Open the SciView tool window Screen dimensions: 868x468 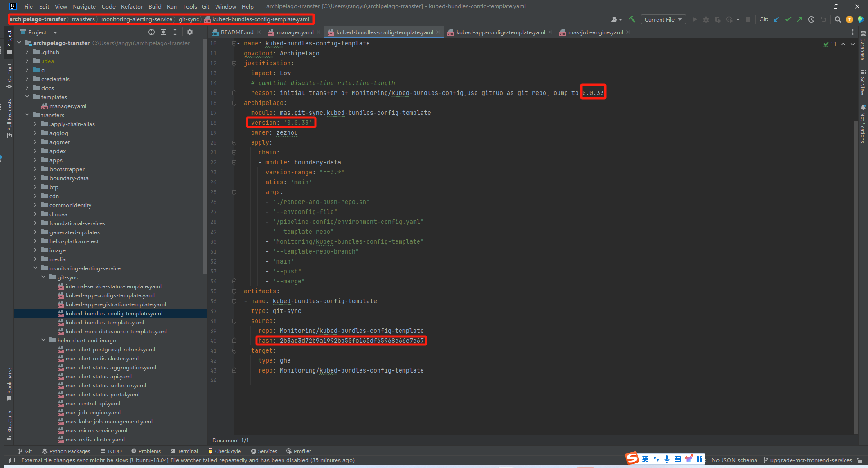(863, 82)
